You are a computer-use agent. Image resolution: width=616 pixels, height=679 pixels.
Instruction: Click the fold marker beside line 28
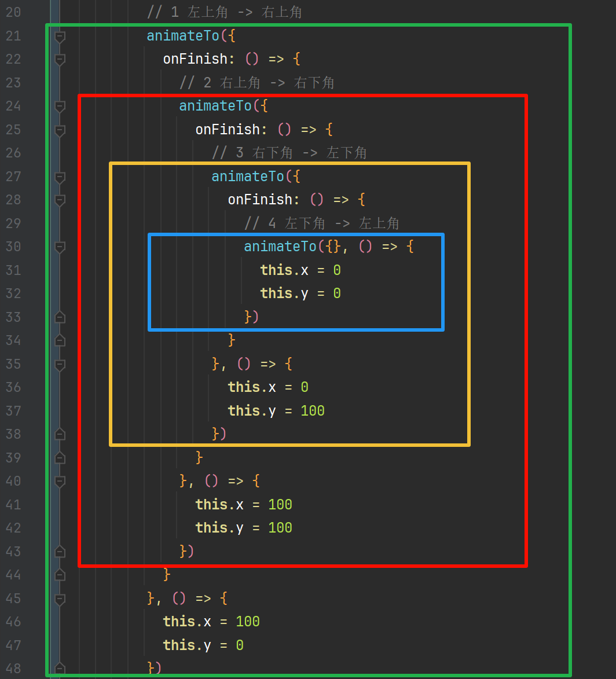click(60, 199)
